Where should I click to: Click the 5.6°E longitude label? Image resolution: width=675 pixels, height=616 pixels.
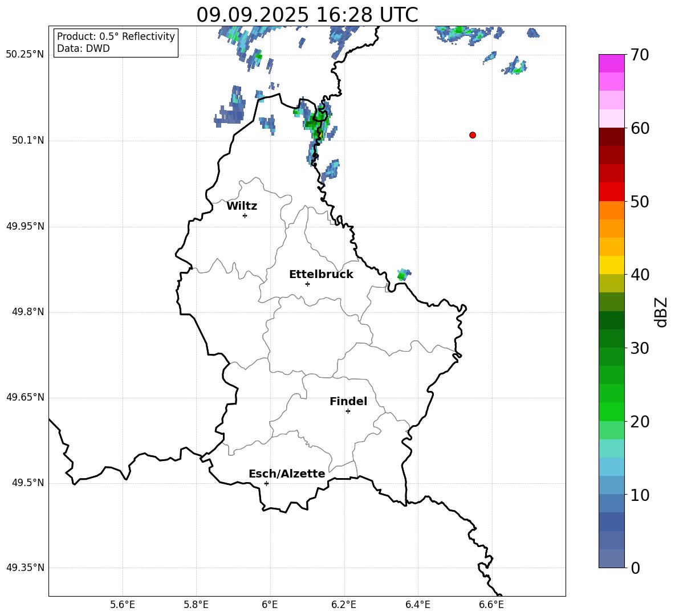(x=123, y=605)
